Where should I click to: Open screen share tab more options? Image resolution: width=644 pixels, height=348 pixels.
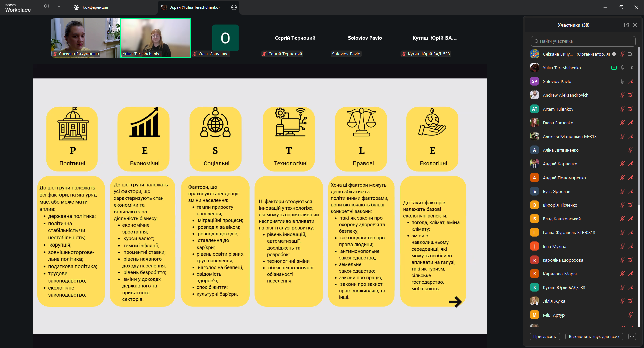(x=234, y=7)
